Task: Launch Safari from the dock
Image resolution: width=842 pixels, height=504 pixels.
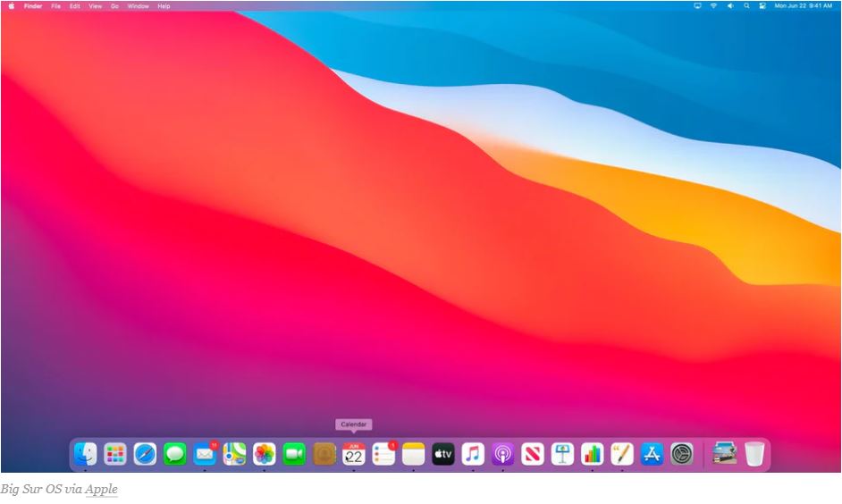Action: click(145, 454)
